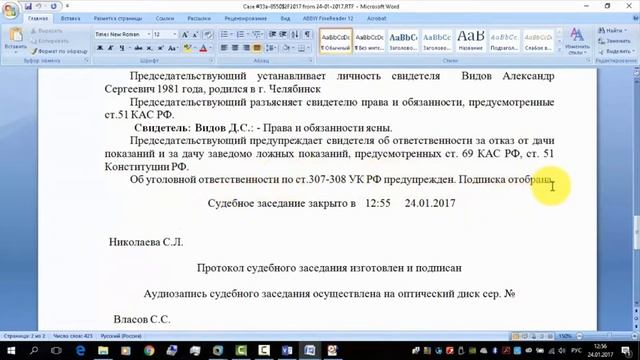Align text left

pos(224,48)
